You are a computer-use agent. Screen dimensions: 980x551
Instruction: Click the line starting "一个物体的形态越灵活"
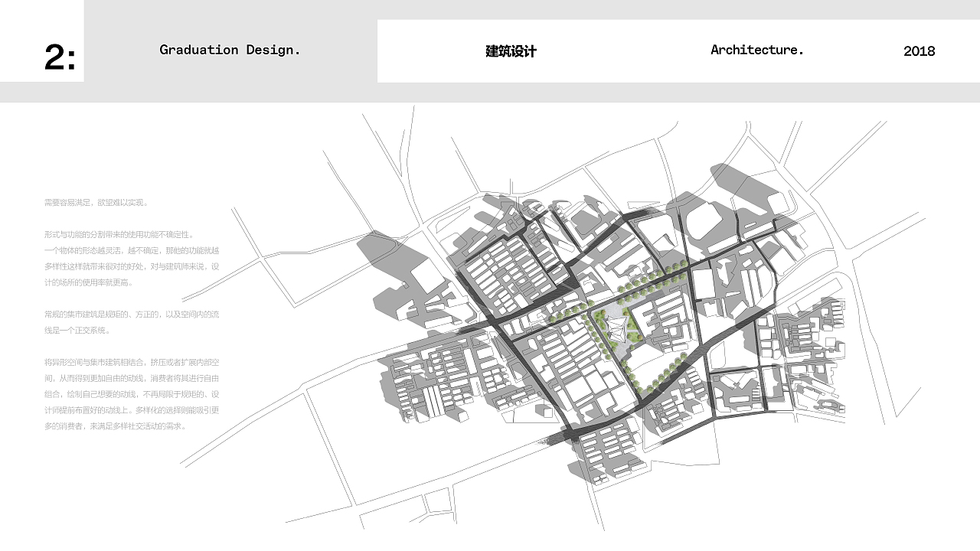tap(132, 250)
